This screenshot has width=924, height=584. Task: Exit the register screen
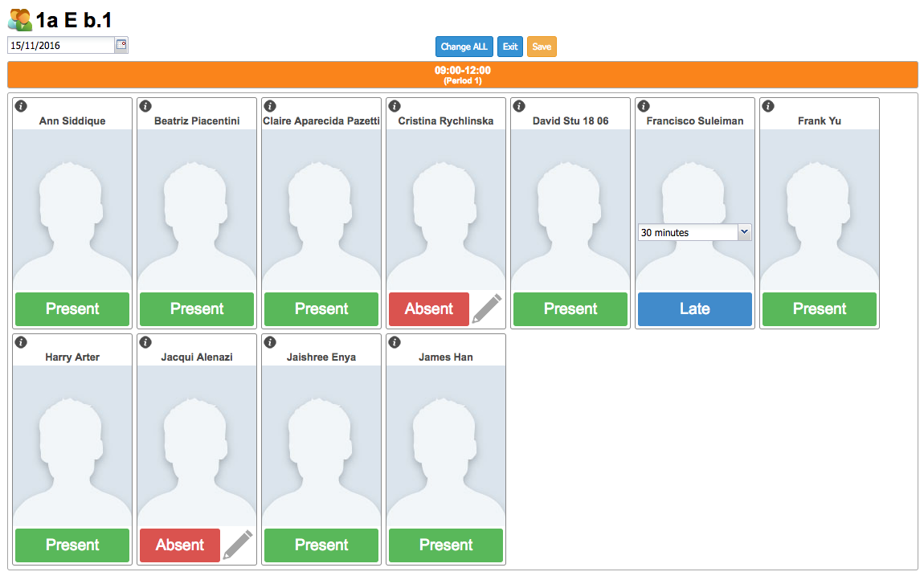coord(509,47)
